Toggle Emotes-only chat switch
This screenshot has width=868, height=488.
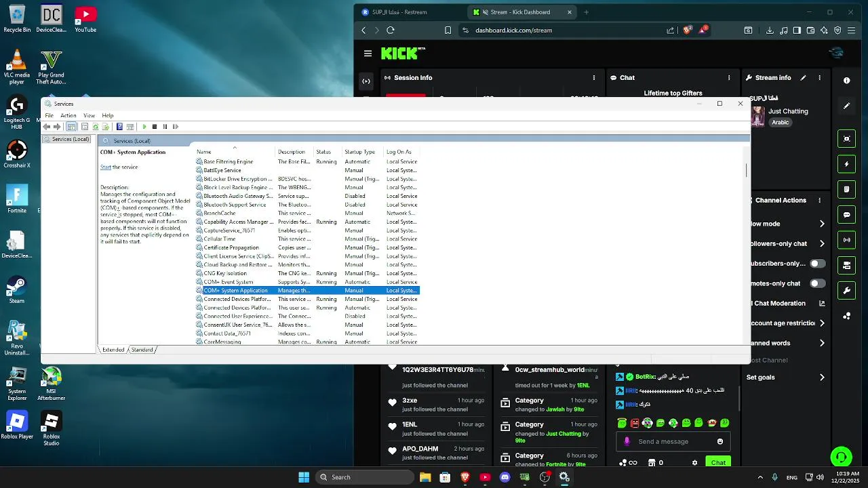[818, 283]
